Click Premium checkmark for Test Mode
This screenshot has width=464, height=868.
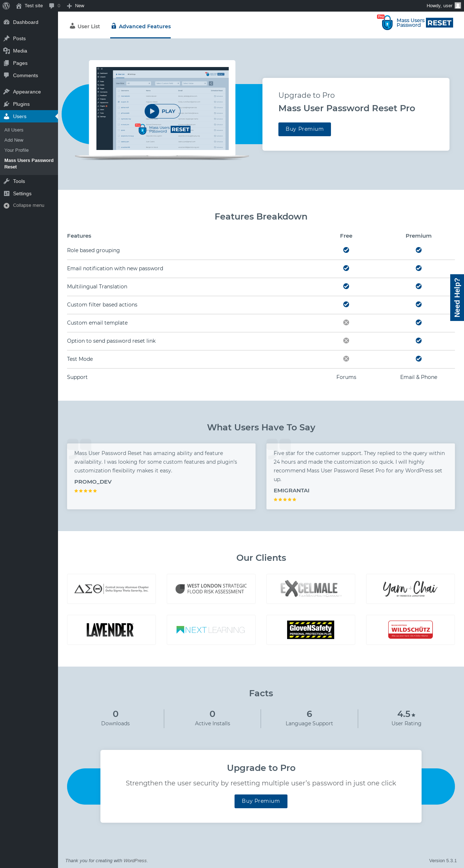tap(419, 359)
